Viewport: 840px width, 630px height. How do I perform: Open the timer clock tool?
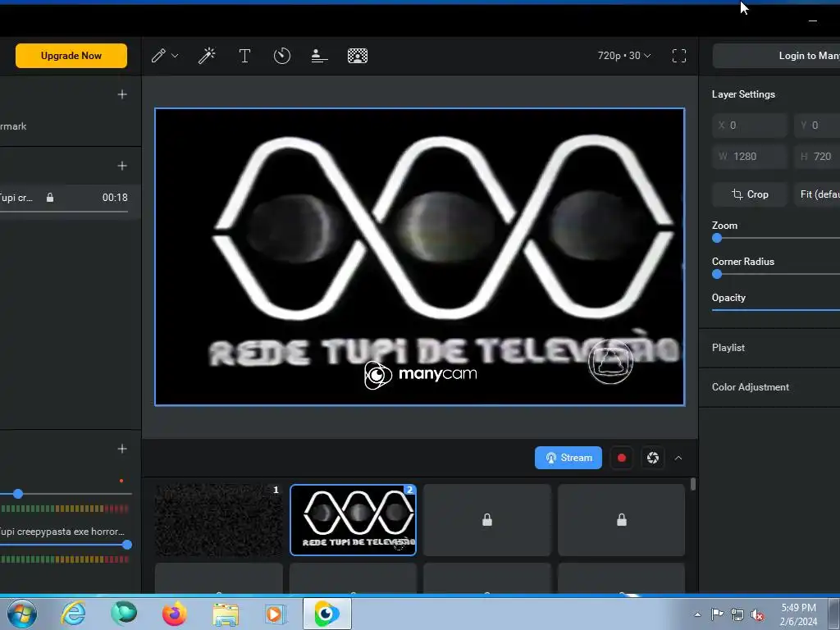(282, 56)
